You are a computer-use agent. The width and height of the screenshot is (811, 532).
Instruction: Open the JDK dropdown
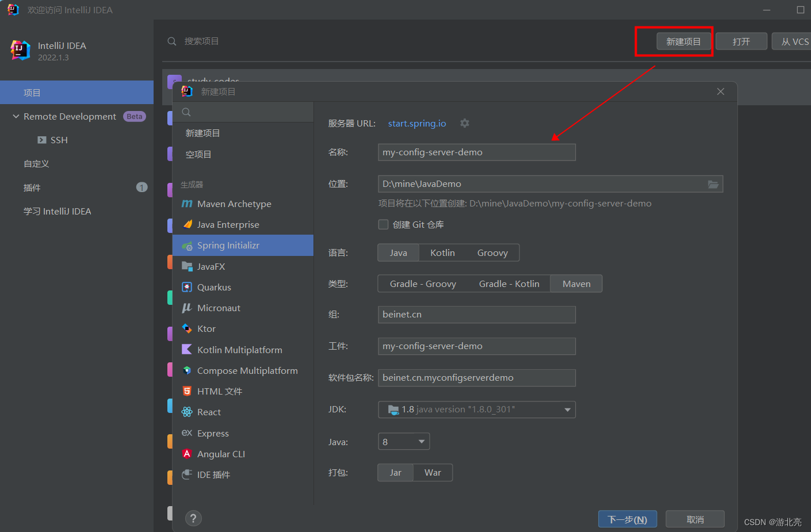477,409
